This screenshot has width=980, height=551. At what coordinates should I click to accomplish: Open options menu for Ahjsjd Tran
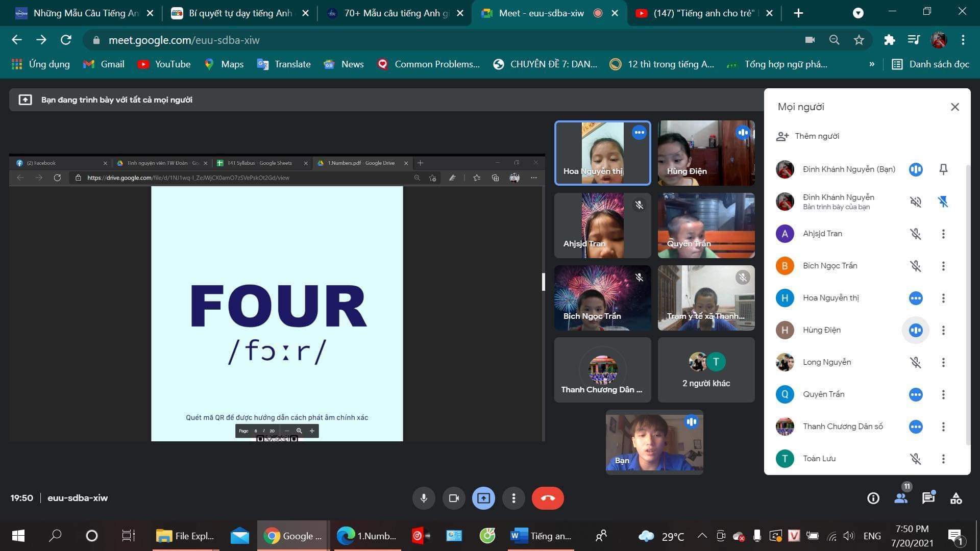coord(943,234)
